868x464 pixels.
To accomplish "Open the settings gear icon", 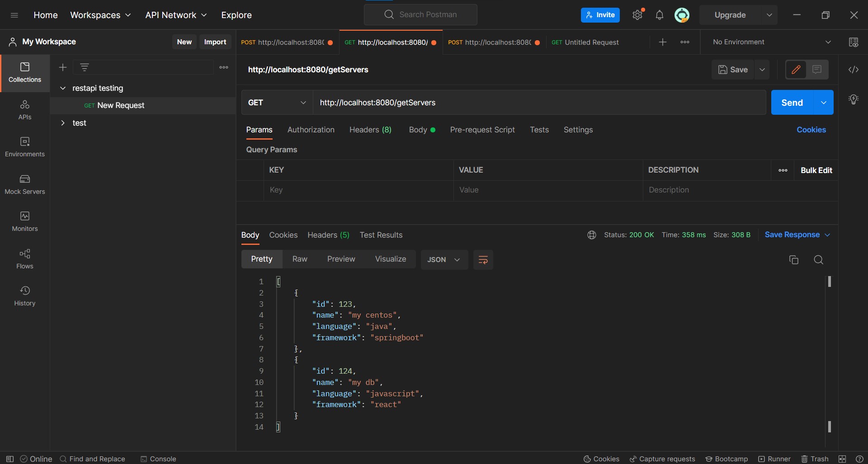I will 637,15.
